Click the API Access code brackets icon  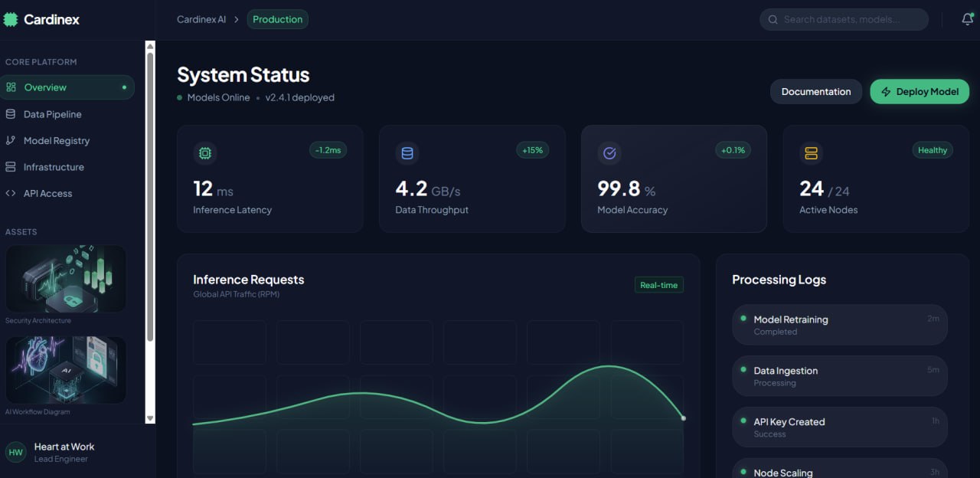tap(11, 193)
